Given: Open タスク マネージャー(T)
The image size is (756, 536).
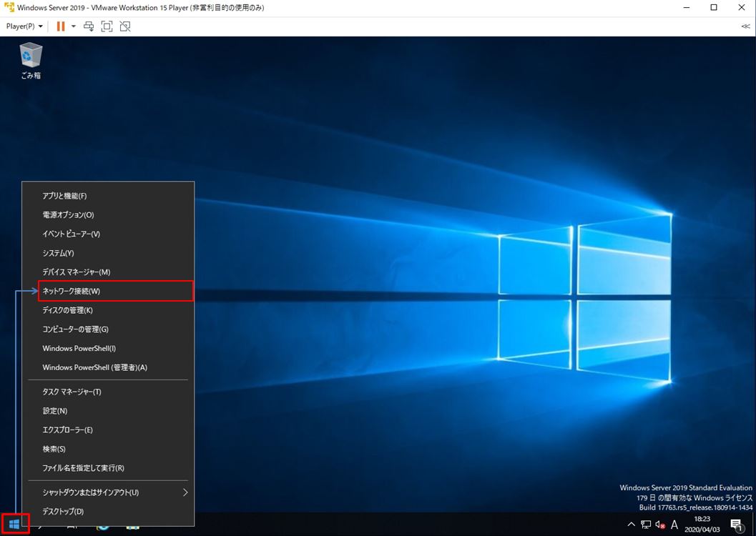Looking at the screenshot, I should (108, 392).
